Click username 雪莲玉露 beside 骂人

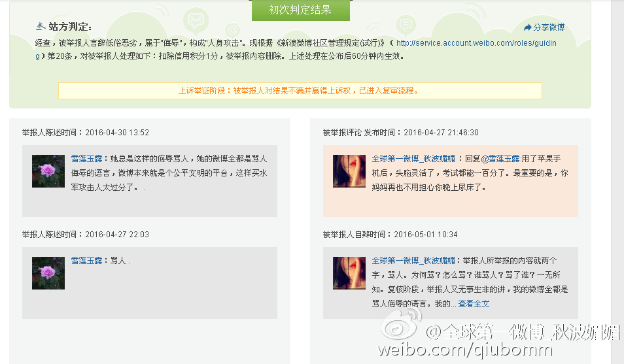coord(86,261)
